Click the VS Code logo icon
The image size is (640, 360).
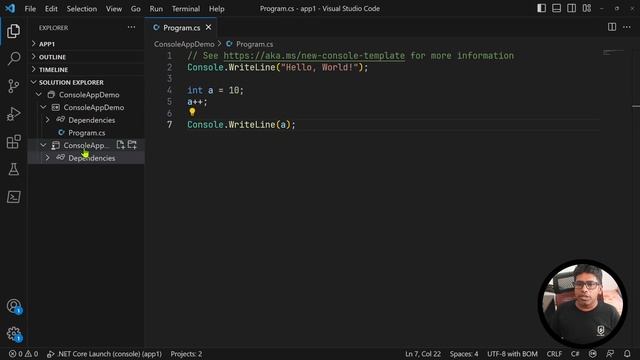(10, 8)
